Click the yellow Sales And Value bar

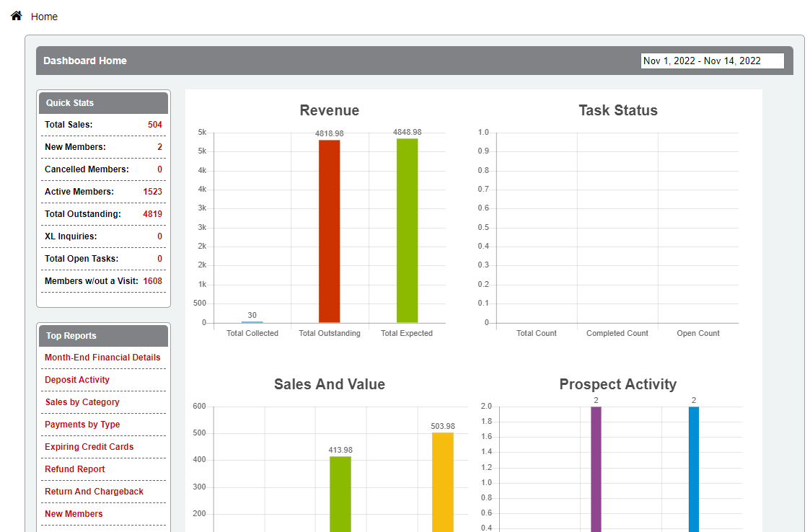click(443, 482)
